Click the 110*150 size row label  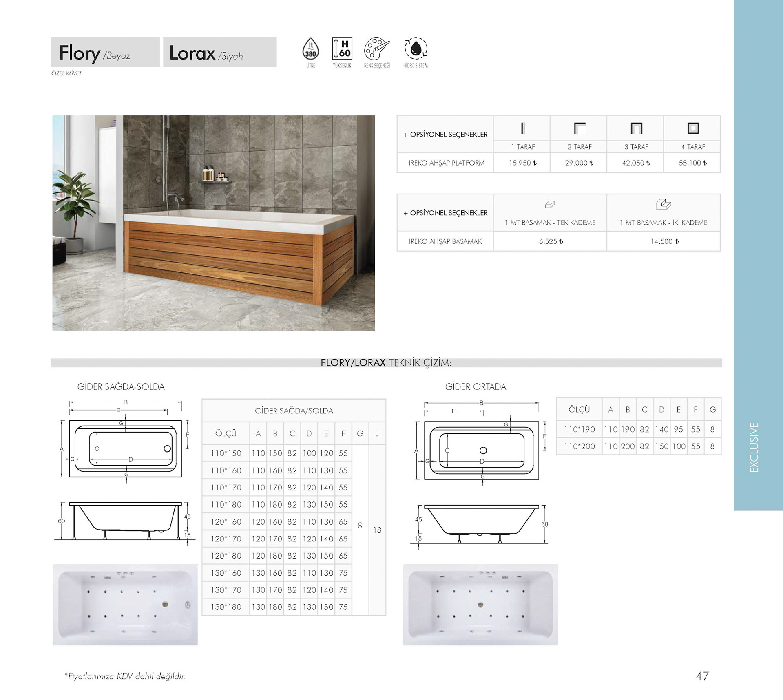click(x=226, y=453)
